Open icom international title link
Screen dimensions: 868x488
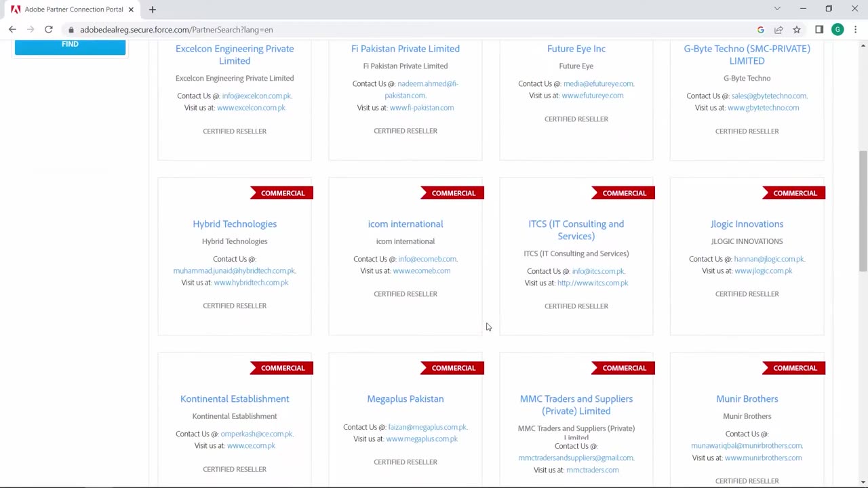click(x=406, y=224)
